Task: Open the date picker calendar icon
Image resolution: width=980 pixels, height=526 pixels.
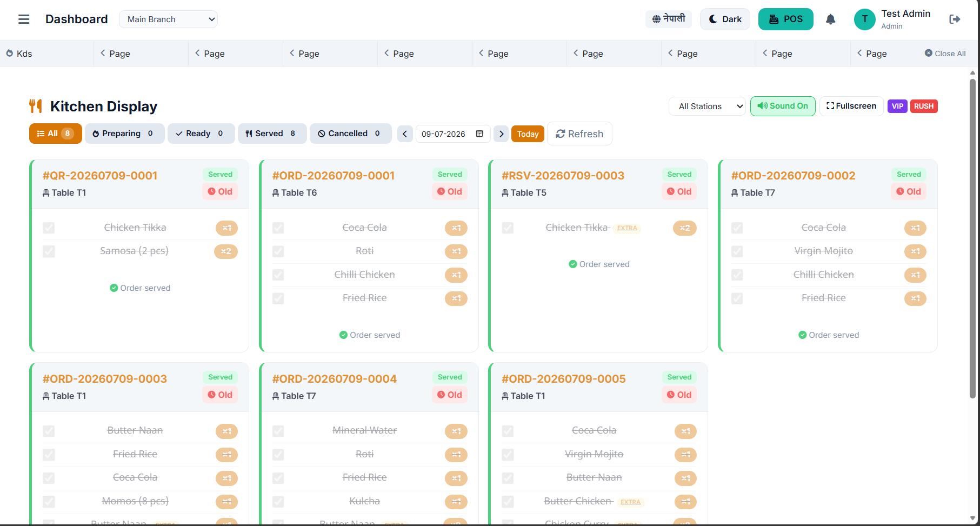Action: 479,134
